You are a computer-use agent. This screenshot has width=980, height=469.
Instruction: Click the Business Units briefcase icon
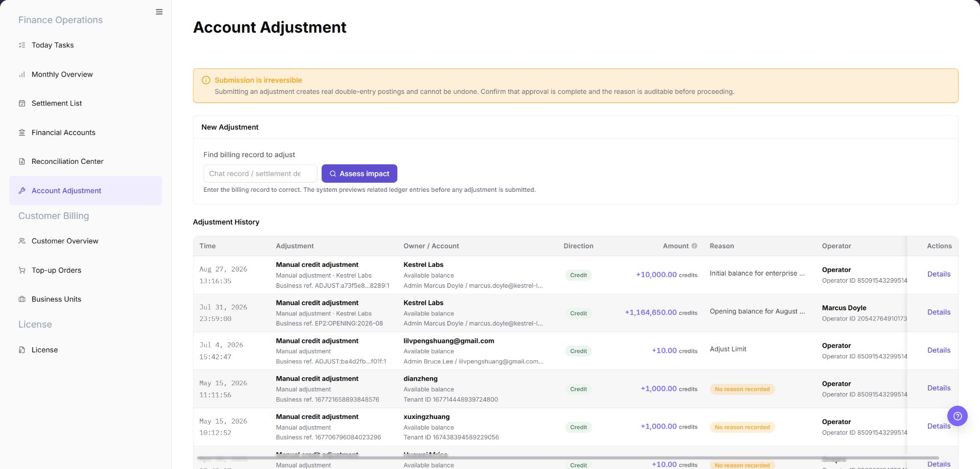point(22,299)
